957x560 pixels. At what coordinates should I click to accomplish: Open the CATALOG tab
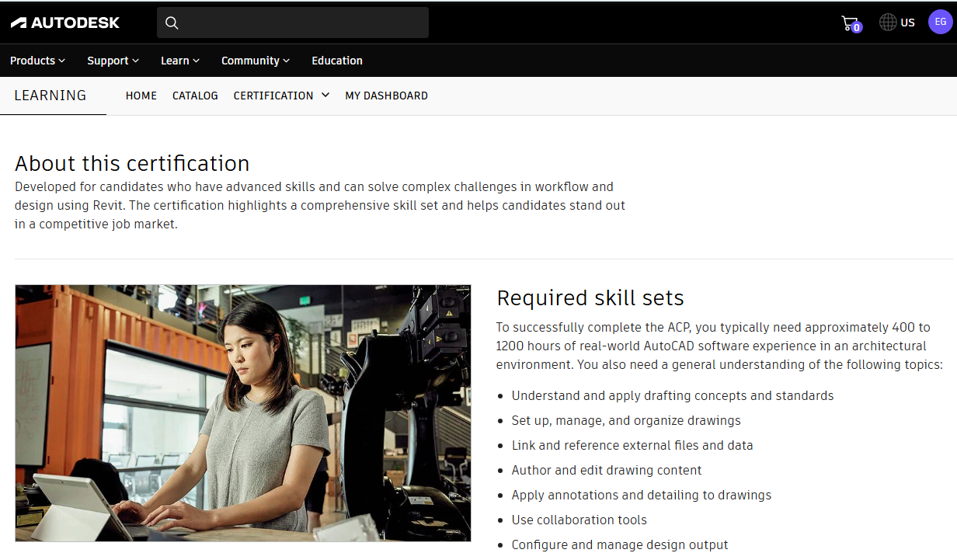click(x=195, y=96)
